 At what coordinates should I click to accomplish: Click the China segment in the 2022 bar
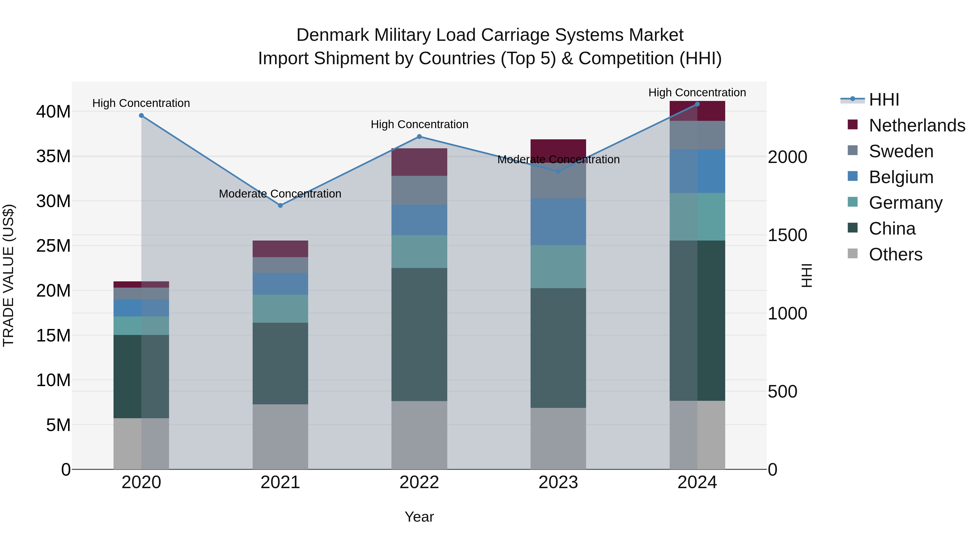click(x=419, y=335)
